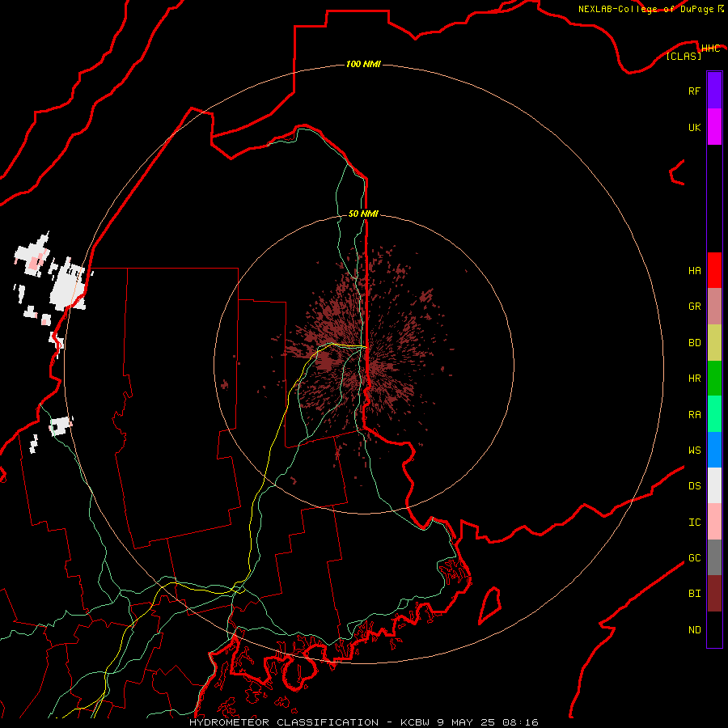Click the "UK" legend label

[694, 127]
